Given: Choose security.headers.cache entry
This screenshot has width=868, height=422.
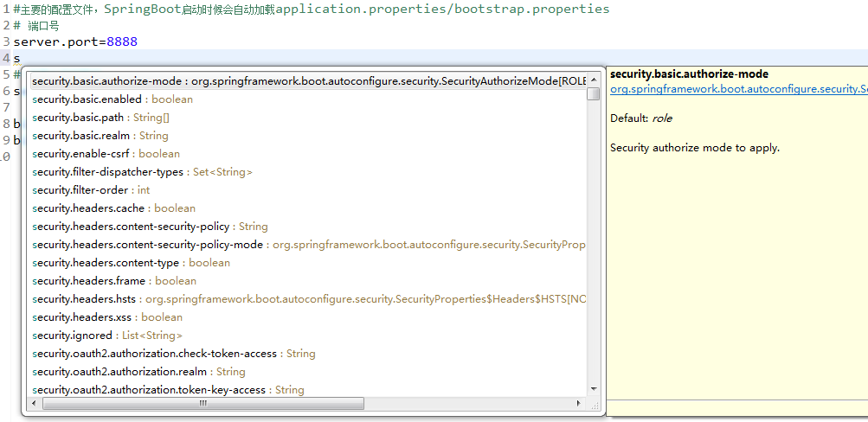Looking at the screenshot, I should [308, 208].
